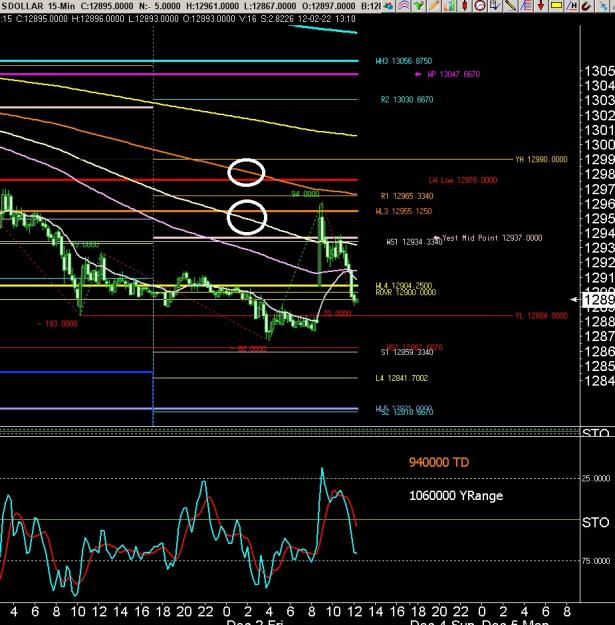This screenshot has height=625, width=615.
Task: Click the green 94.0000 swing label
Action: (305, 194)
